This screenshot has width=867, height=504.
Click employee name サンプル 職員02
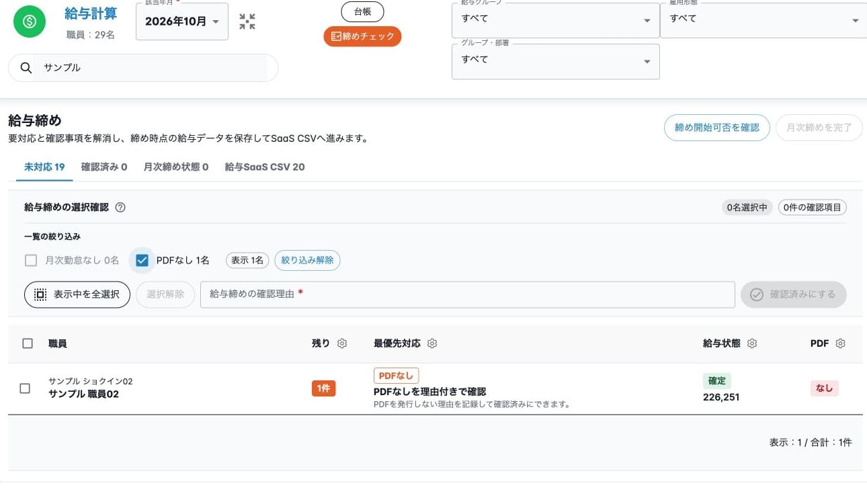click(83, 394)
